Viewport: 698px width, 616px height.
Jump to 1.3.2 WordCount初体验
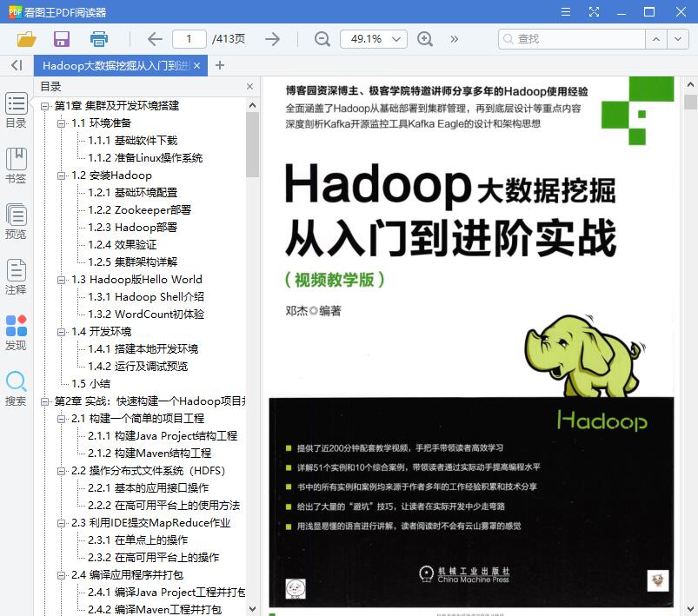tap(146, 315)
